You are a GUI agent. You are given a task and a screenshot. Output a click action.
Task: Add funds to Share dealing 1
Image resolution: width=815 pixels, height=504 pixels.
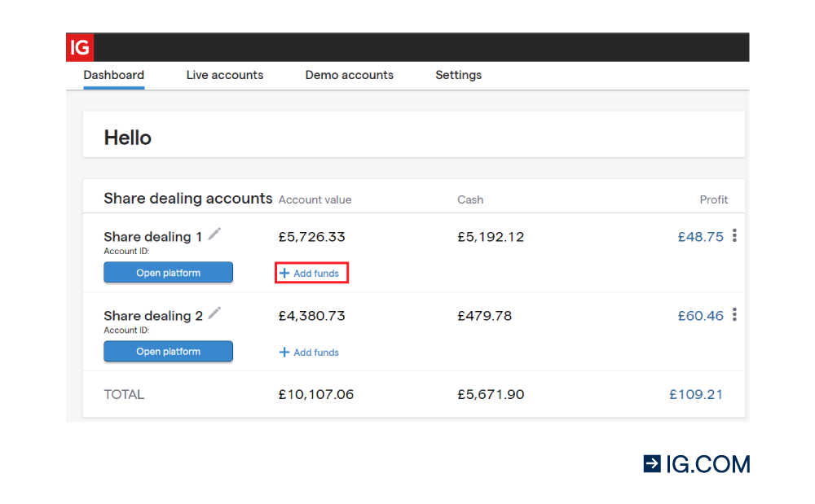pyautogui.click(x=311, y=272)
